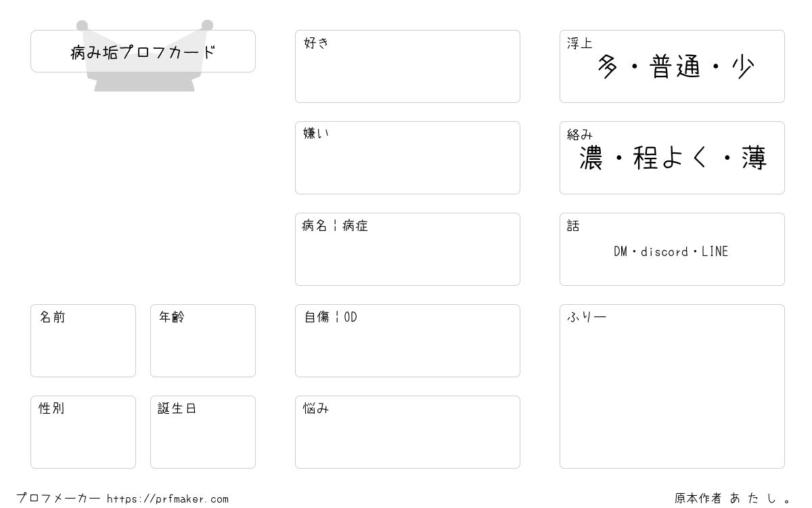Click the 名前 field
This screenshot has width=812, height=508.
coord(83,341)
